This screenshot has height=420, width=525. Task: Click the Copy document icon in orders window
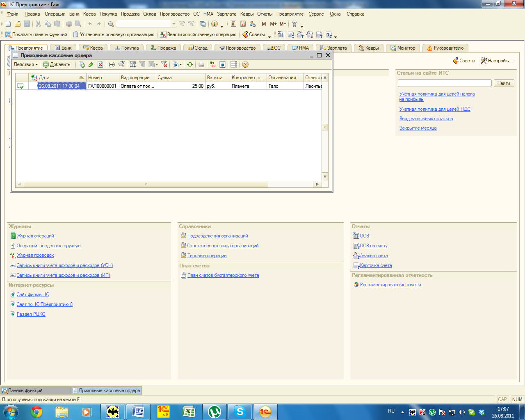click(x=82, y=64)
